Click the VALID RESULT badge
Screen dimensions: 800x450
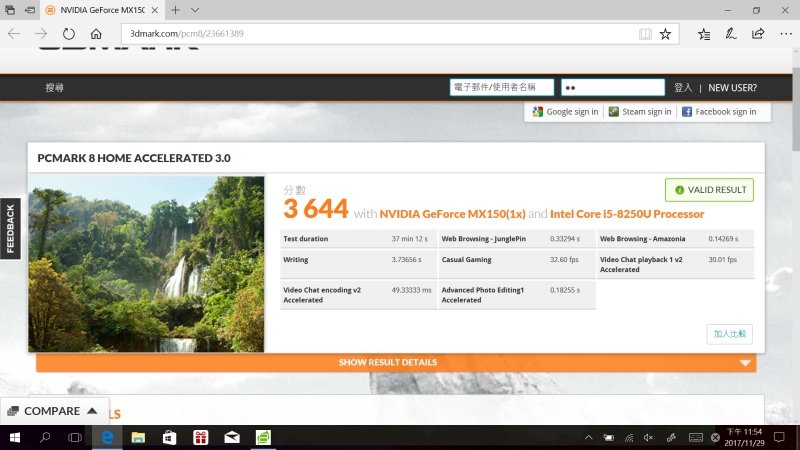click(709, 190)
